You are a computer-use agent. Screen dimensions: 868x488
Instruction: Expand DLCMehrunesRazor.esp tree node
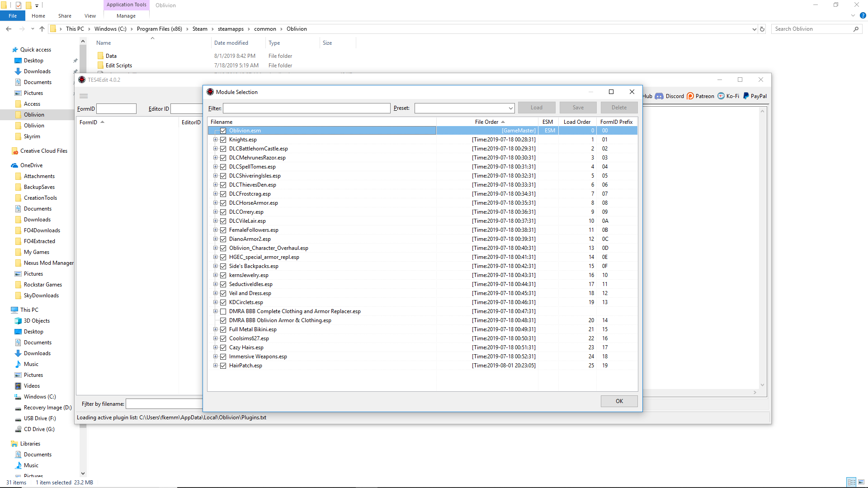coord(216,158)
